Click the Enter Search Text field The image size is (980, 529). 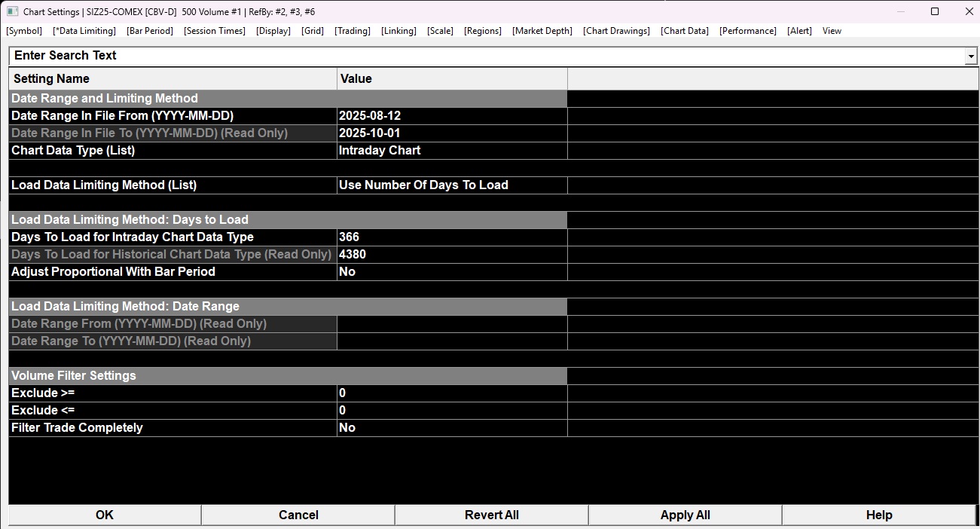click(x=487, y=56)
